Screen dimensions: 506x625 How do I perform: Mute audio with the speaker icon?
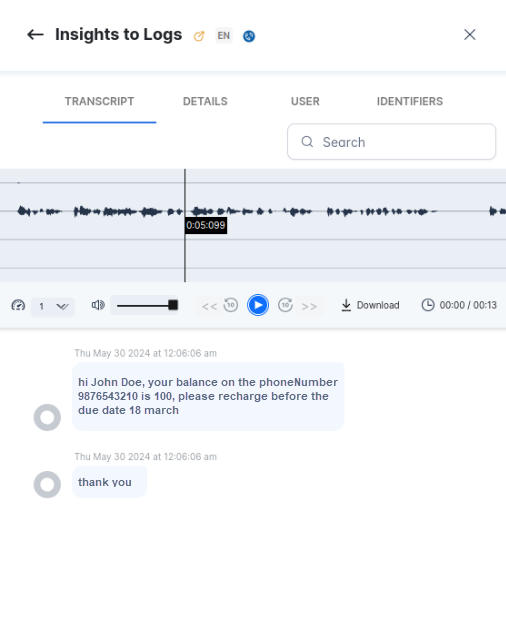click(x=98, y=305)
